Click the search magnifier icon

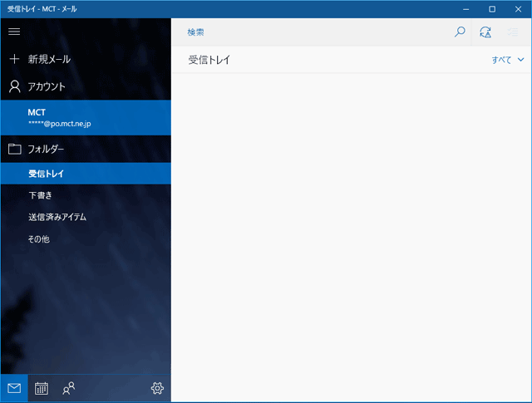point(460,32)
